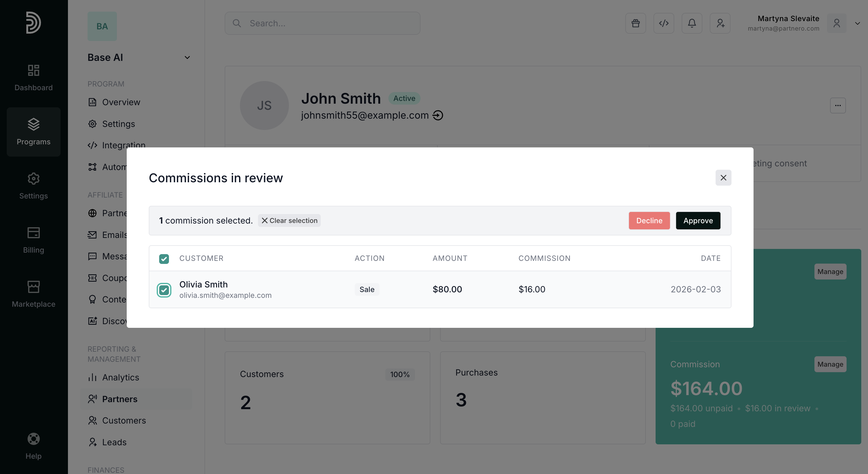Screen dimensions: 868x474
Task: Approve the selected commission
Action: pyautogui.click(x=698, y=220)
